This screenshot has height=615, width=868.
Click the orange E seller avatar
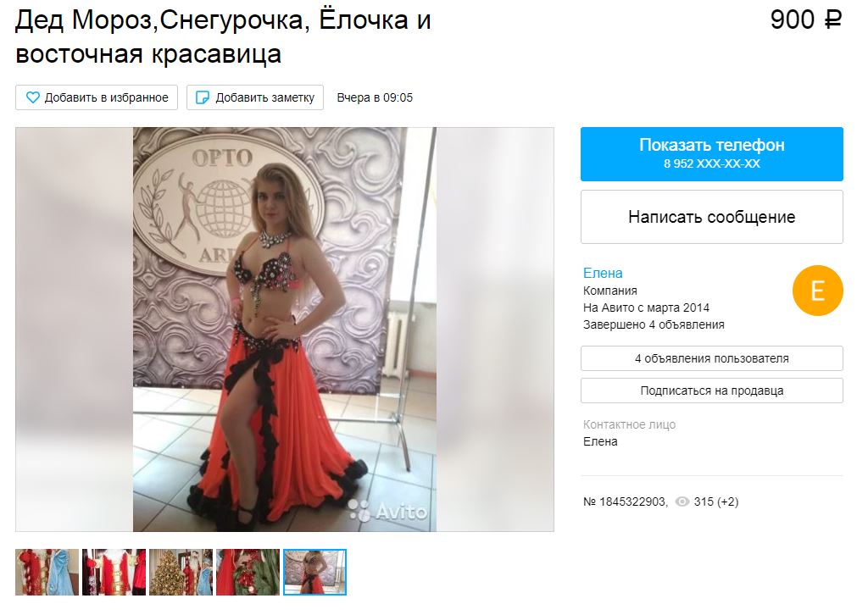[818, 291]
